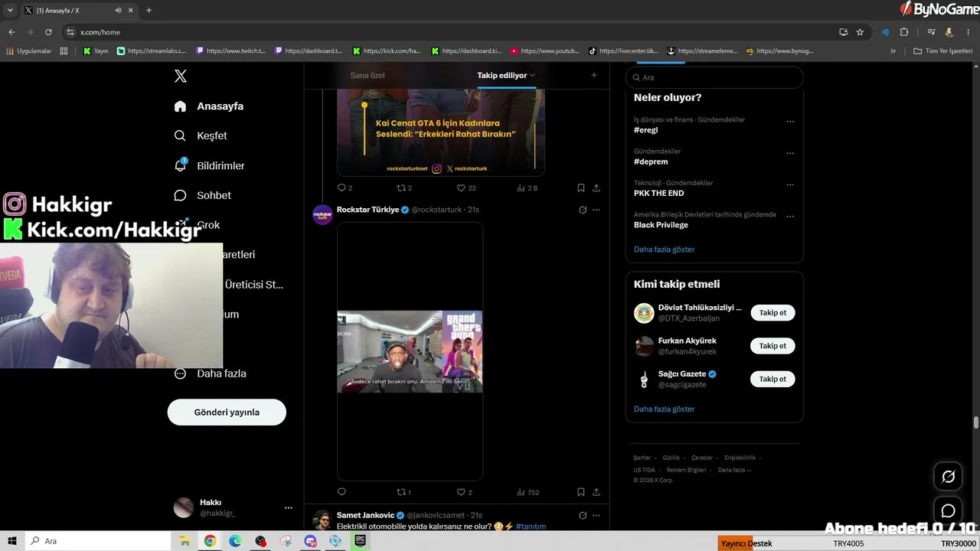Open more options for Black Privilege trend
980x551 pixels.
point(790,217)
